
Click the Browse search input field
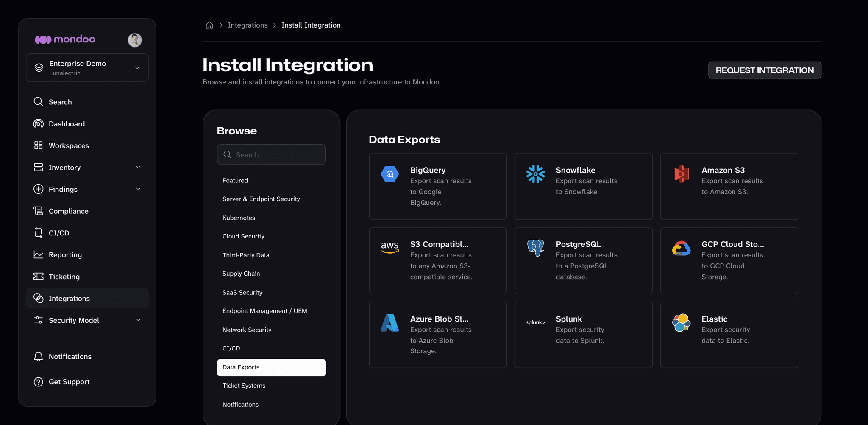[x=271, y=154]
